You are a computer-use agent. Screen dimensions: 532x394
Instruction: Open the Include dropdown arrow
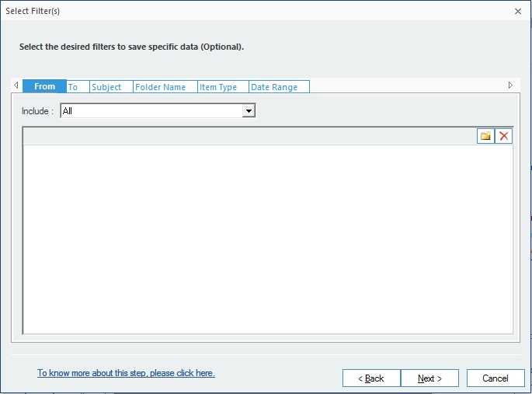pos(249,111)
